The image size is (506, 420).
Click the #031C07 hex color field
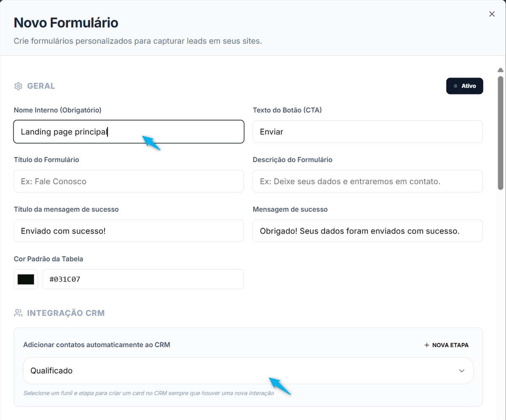[143, 279]
